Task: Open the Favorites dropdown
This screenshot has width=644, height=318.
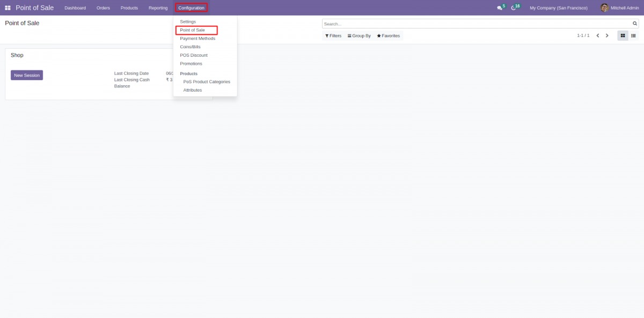Action: coord(388,36)
